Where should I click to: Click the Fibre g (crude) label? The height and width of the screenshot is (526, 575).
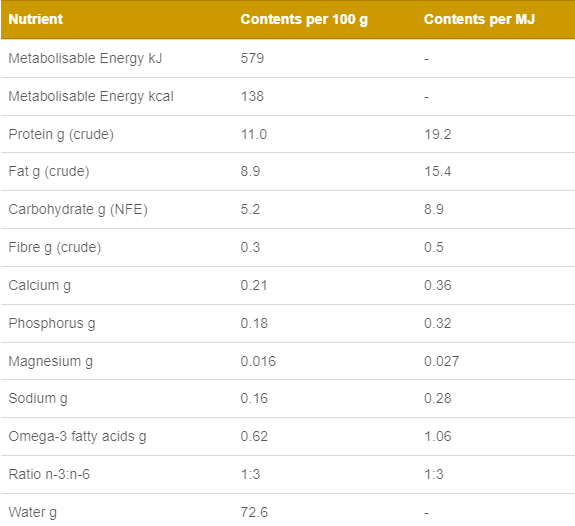(55, 247)
